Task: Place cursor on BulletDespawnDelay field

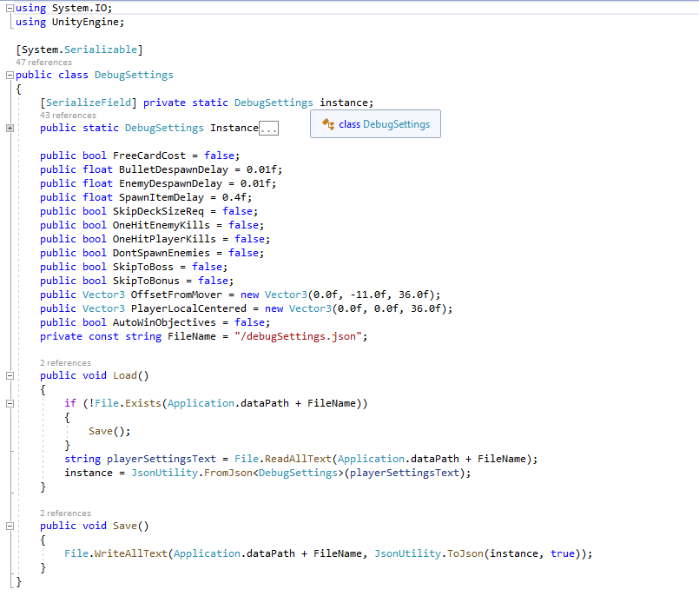Action: pyautogui.click(x=174, y=169)
